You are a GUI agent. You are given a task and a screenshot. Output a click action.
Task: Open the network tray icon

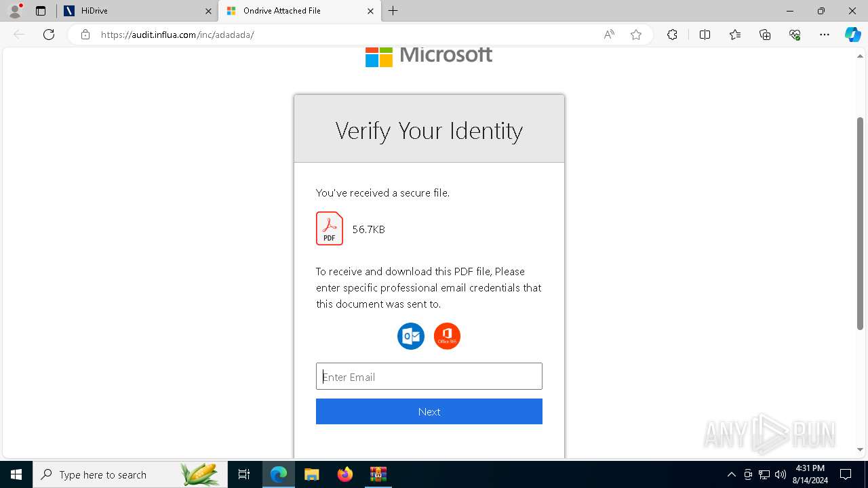point(764,474)
